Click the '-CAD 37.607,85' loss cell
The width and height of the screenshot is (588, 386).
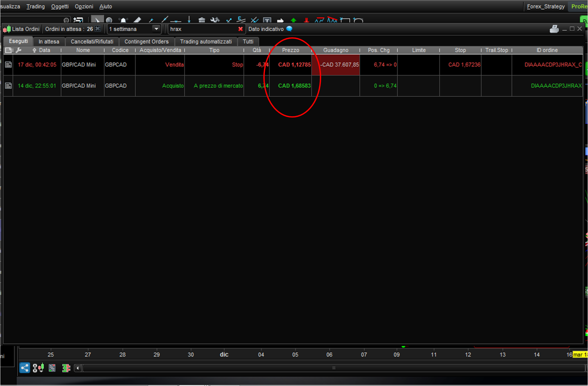[336, 65]
